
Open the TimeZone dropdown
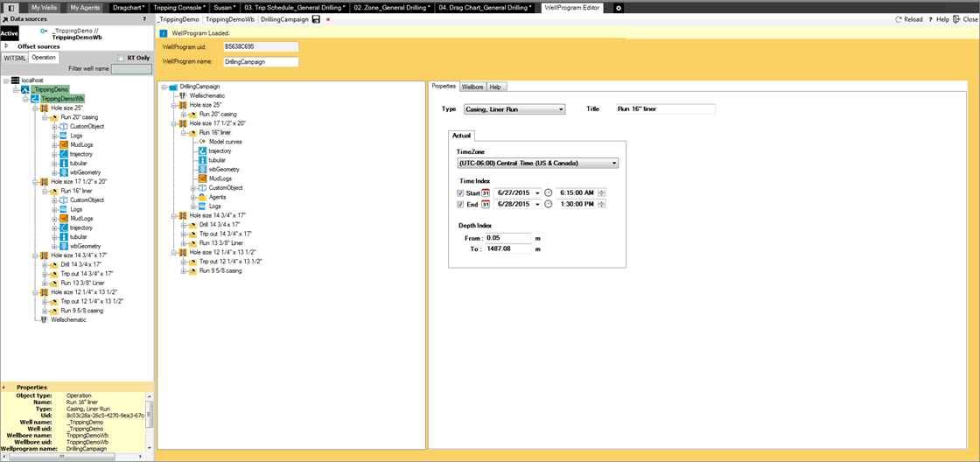(x=537, y=163)
